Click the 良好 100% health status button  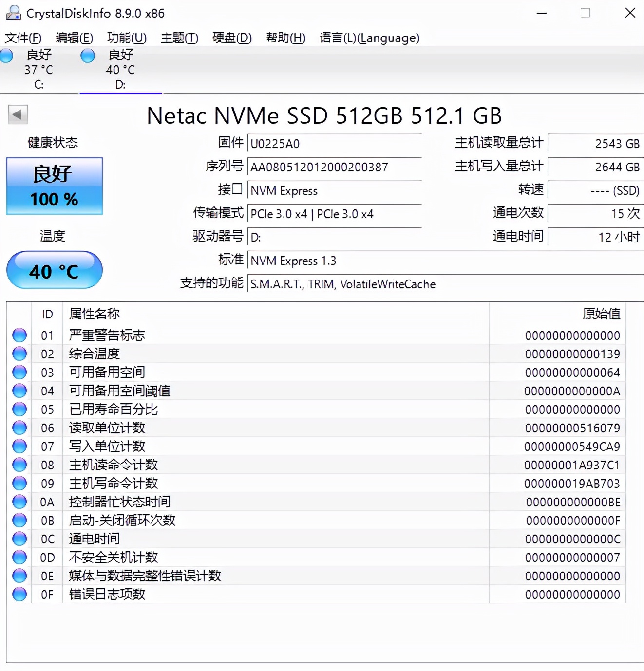pyautogui.click(x=54, y=186)
